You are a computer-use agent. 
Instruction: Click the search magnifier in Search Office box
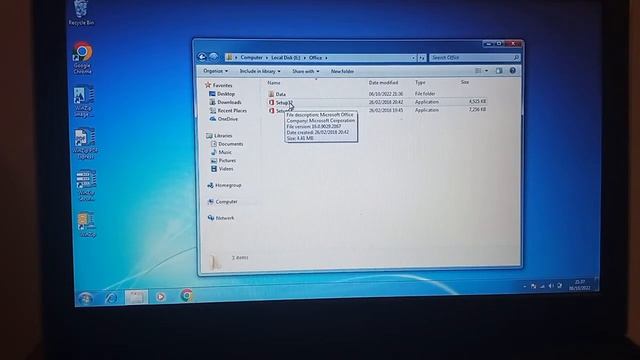pyautogui.click(x=516, y=58)
